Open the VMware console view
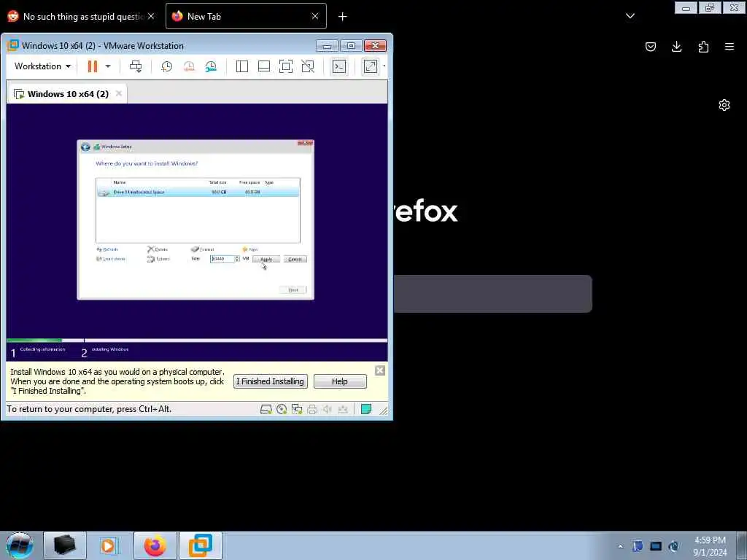The image size is (747, 560). 339,66
